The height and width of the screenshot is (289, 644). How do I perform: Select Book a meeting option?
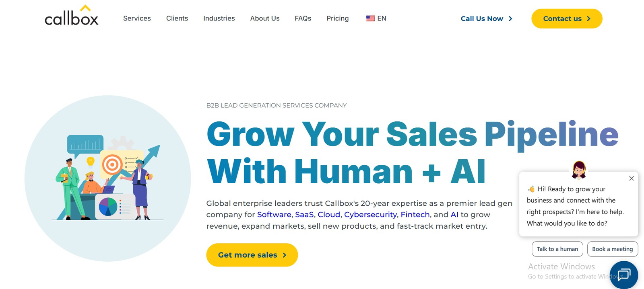612,249
